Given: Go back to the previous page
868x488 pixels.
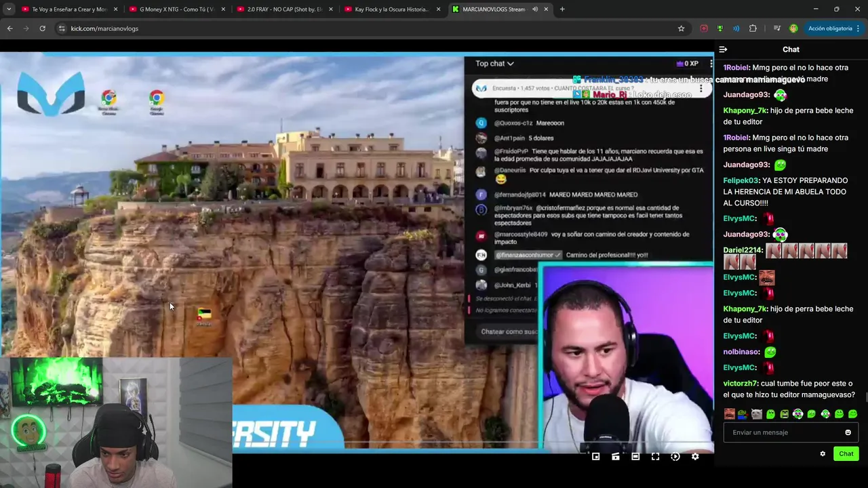Looking at the screenshot, I should click(9, 28).
